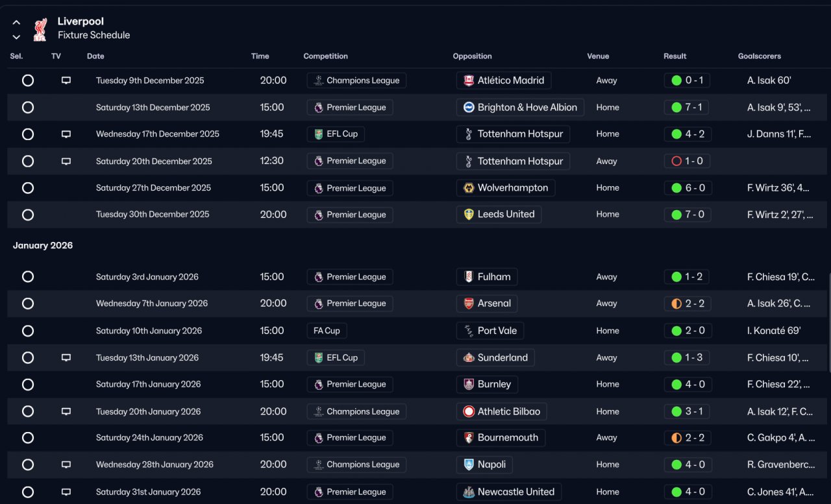Click the Brighton & Hove Albion badge
The height and width of the screenshot is (504, 831).
[x=469, y=108]
